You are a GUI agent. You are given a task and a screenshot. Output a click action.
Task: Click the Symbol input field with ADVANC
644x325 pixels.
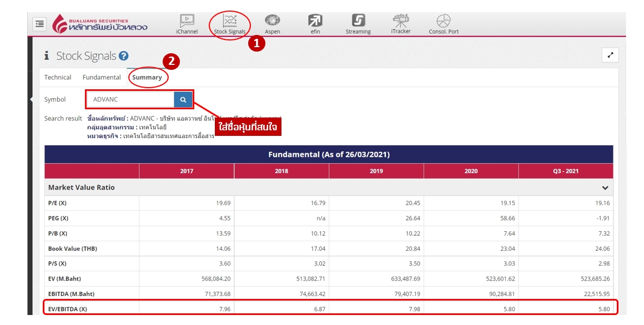click(x=130, y=99)
